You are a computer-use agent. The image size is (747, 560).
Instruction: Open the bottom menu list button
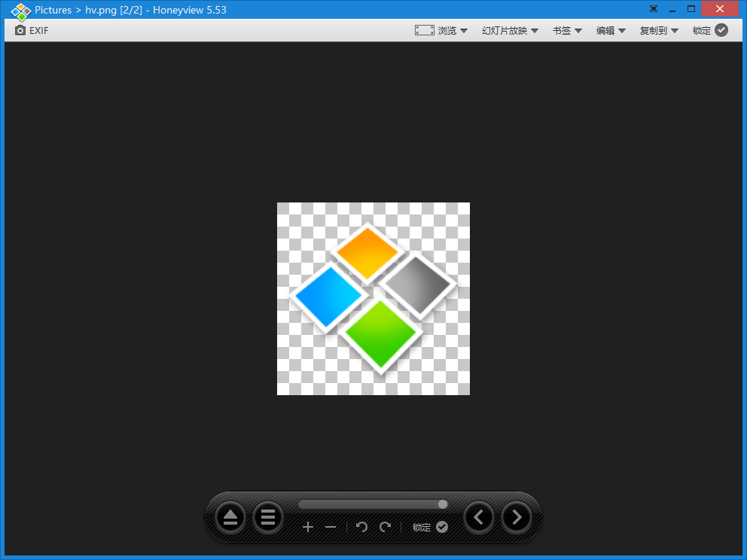click(268, 517)
